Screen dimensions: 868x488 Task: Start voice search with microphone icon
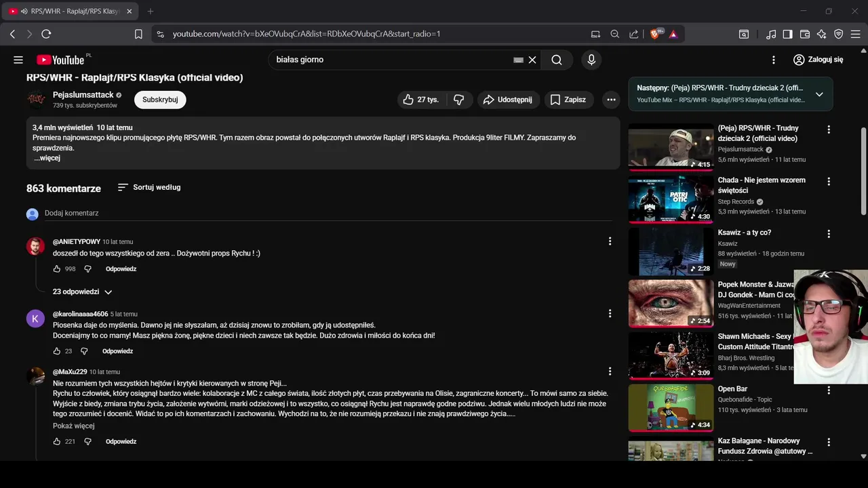click(x=591, y=60)
